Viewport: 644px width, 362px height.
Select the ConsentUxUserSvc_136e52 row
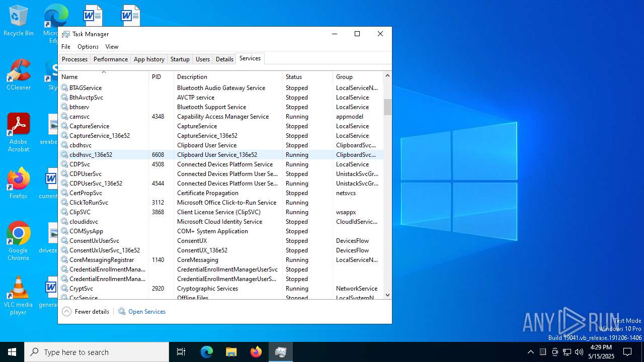(221, 250)
